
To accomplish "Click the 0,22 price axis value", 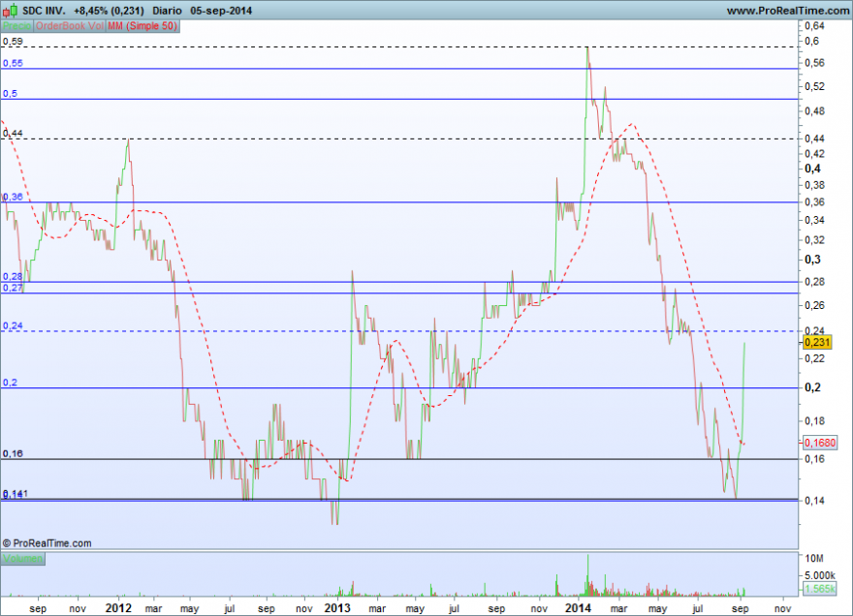I will (814, 358).
